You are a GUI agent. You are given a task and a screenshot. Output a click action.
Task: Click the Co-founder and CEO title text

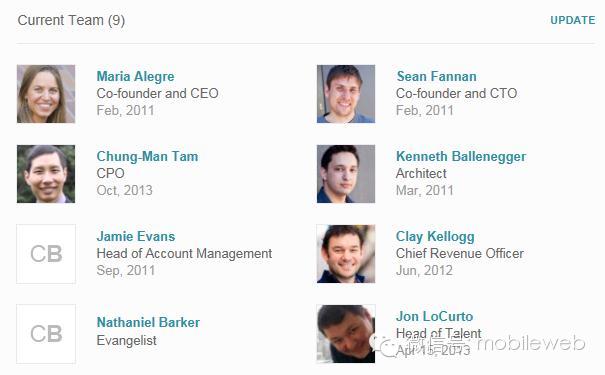tap(157, 93)
